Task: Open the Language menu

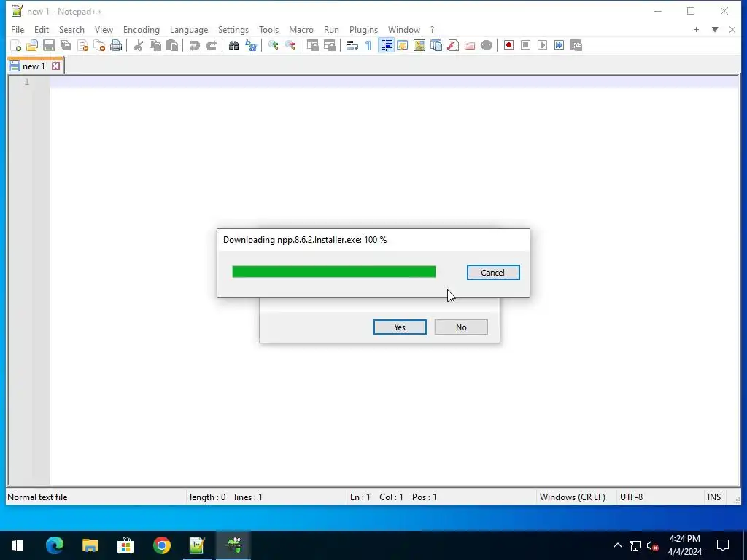Action: pos(189,29)
